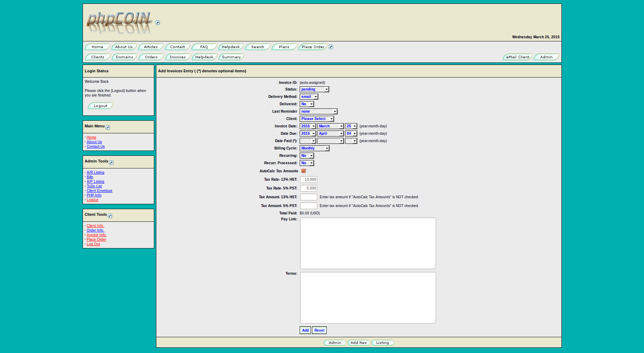The width and height of the screenshot is (644, 353).
Task: Select the eMail Client tab
Action: tap(517, 57)
